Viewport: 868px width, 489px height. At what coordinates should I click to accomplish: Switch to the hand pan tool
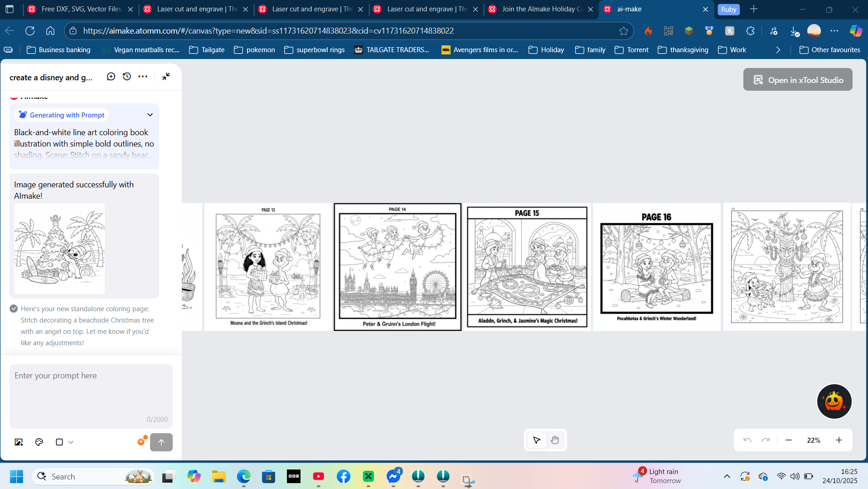click(x=555, y=440)
